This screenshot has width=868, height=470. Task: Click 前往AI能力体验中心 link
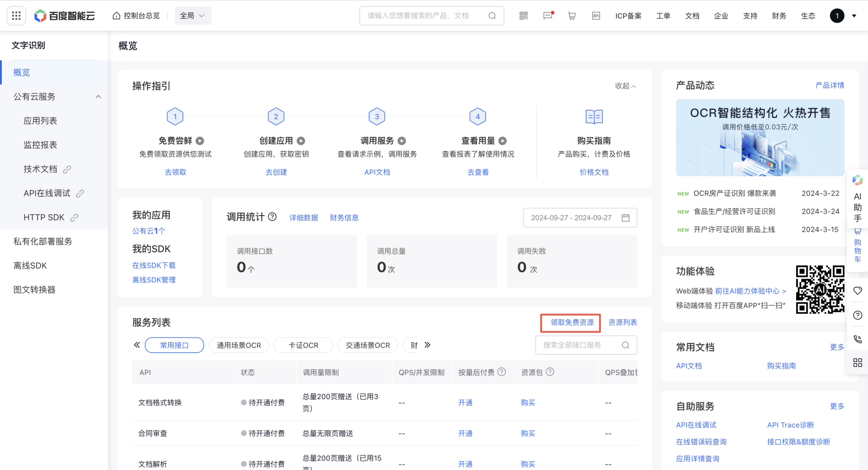[x=750, y=291]
